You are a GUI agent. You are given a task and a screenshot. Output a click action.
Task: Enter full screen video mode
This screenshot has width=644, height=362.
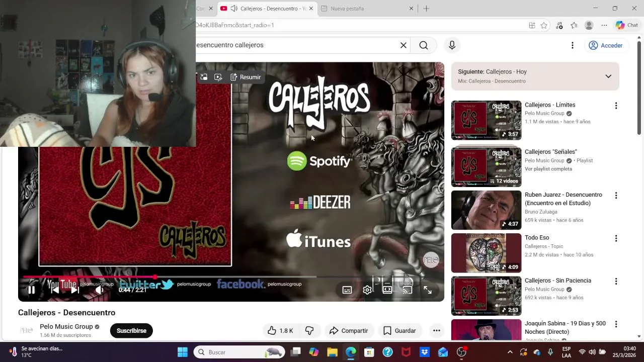tap(428, 290)
